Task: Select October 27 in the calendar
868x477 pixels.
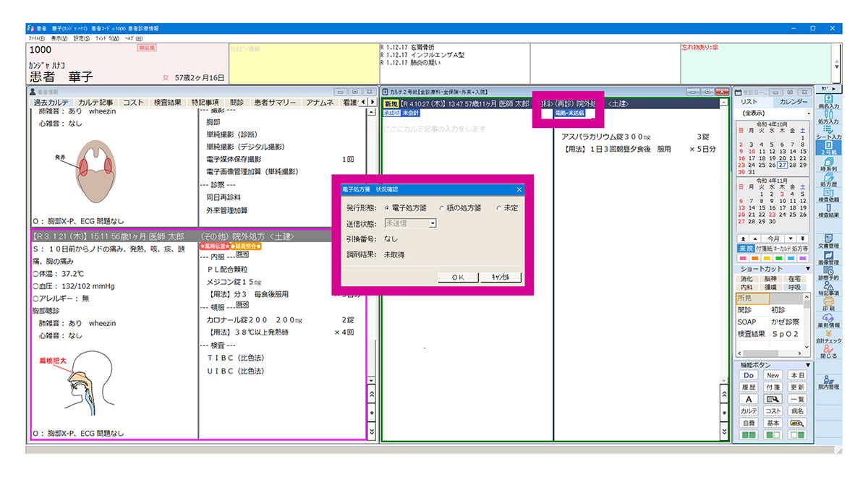Action: pos(782,165)
